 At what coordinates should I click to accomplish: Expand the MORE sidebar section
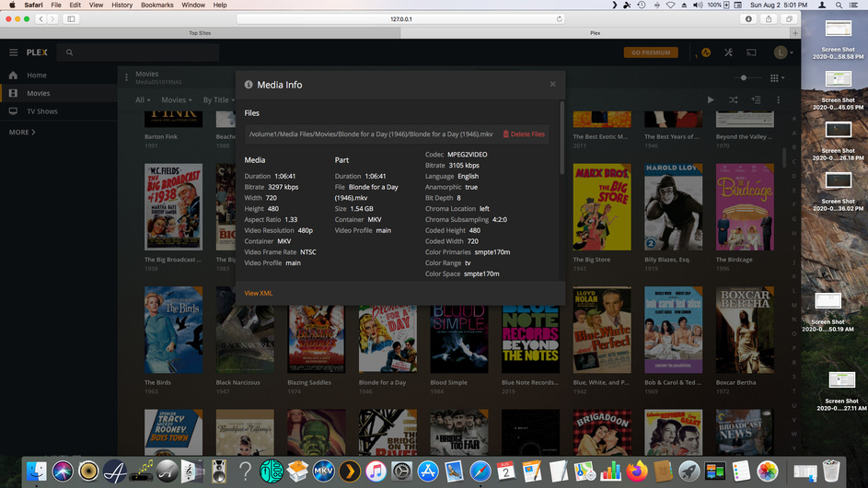tap(22, 133)
